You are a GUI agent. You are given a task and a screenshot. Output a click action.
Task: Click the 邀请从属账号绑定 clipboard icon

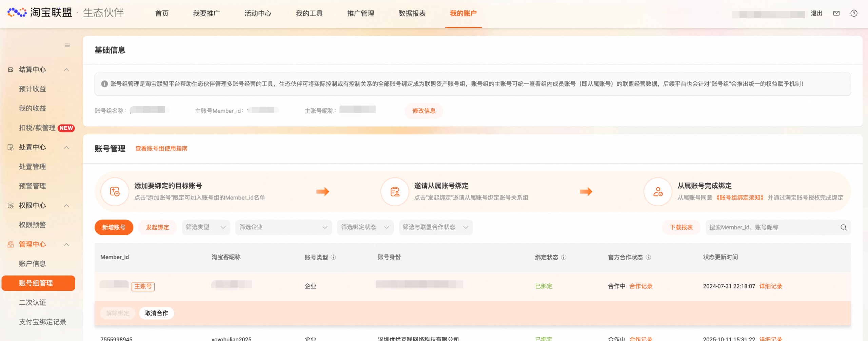pyautogui.click(x=394, y=191)
